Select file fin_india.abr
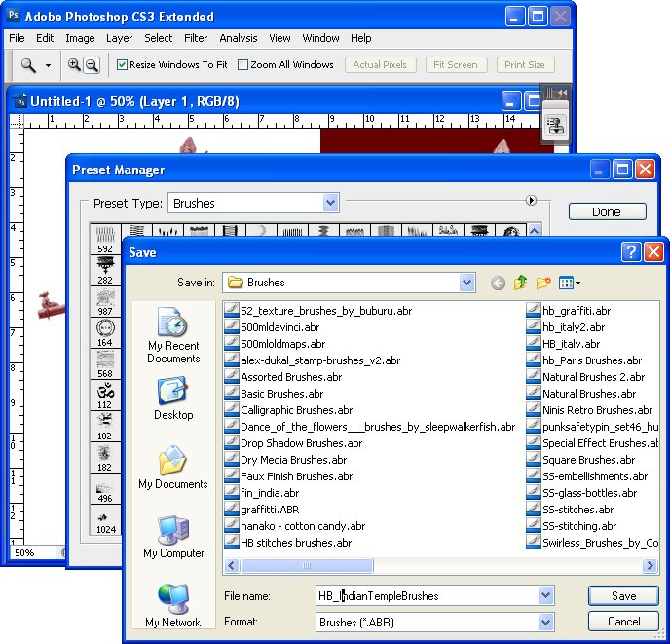This screenshot has height=644, width=670. pyautogui.click(x=262, y=494)
